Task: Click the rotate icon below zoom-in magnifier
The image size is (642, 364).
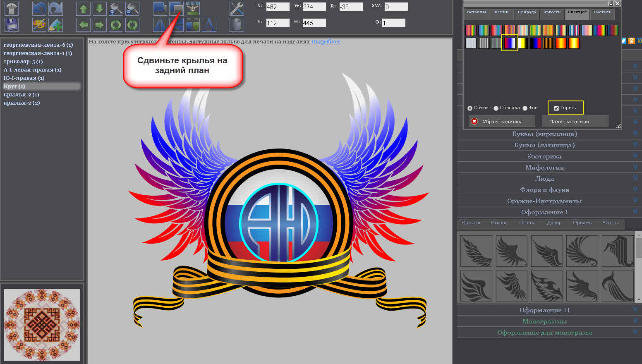Action: 116,25
